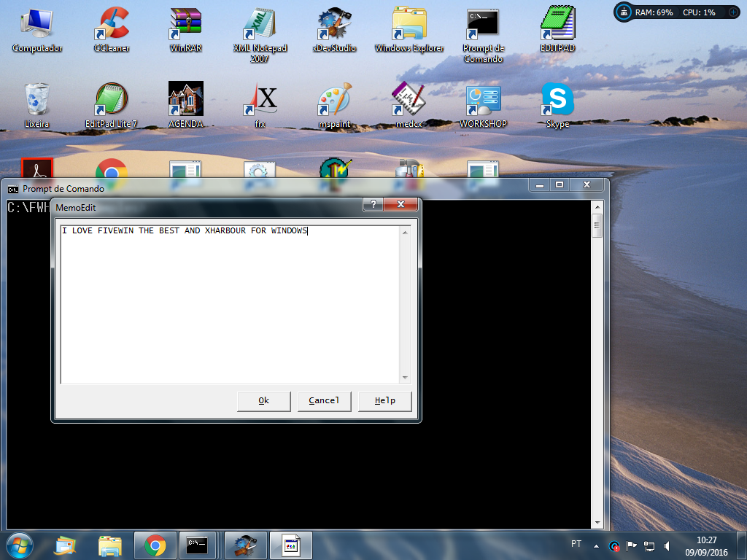Click the RAM cleaner broom icon
Viewport: 747px width, 560px height.
[x=624, y=12]
